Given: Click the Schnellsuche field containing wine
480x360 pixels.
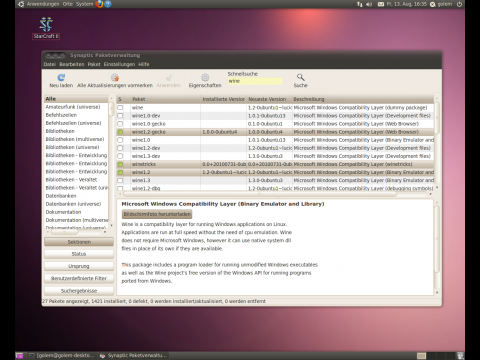Looking at the screenshot, I should click(x=255, y=81).
